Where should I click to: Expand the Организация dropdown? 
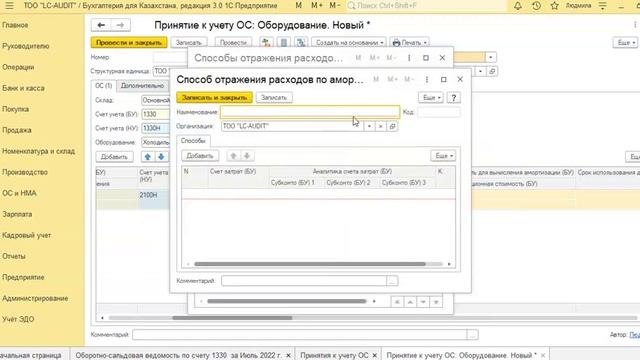[369, 127]
